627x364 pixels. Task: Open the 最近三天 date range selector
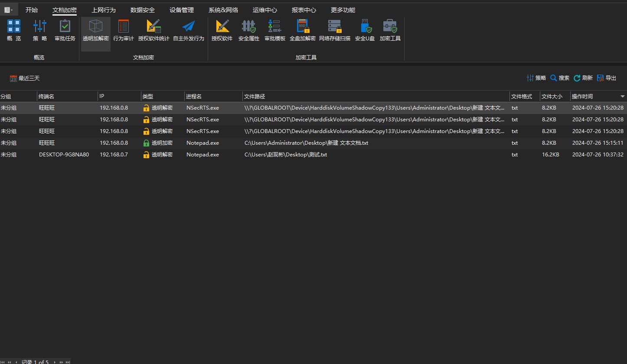(x=25, y=78)
